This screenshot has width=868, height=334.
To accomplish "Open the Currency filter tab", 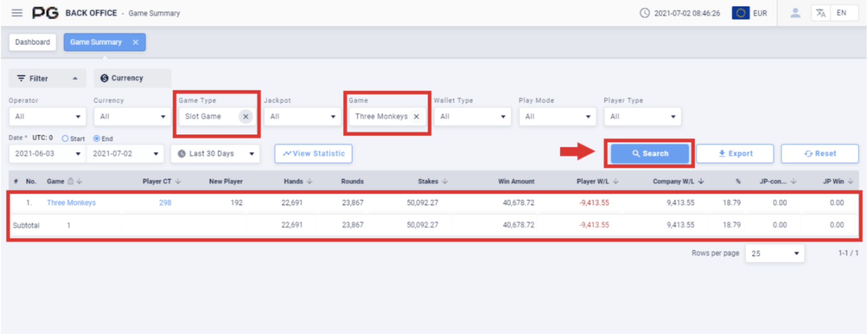I will 132,78.
